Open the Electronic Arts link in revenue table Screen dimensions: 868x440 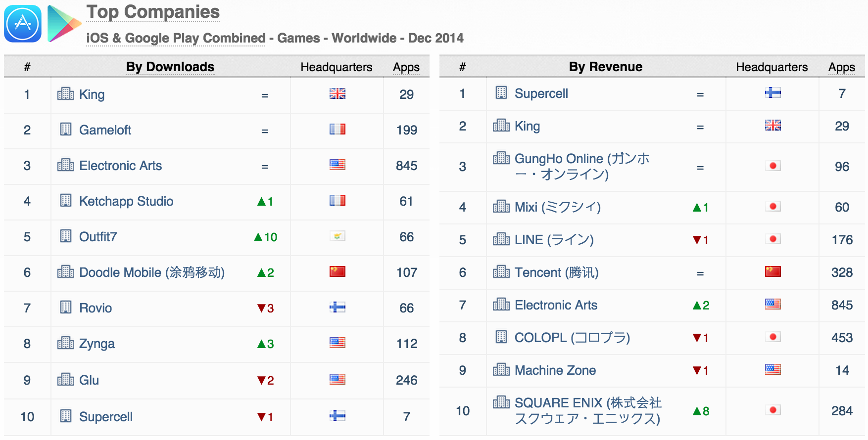point(556,305)
